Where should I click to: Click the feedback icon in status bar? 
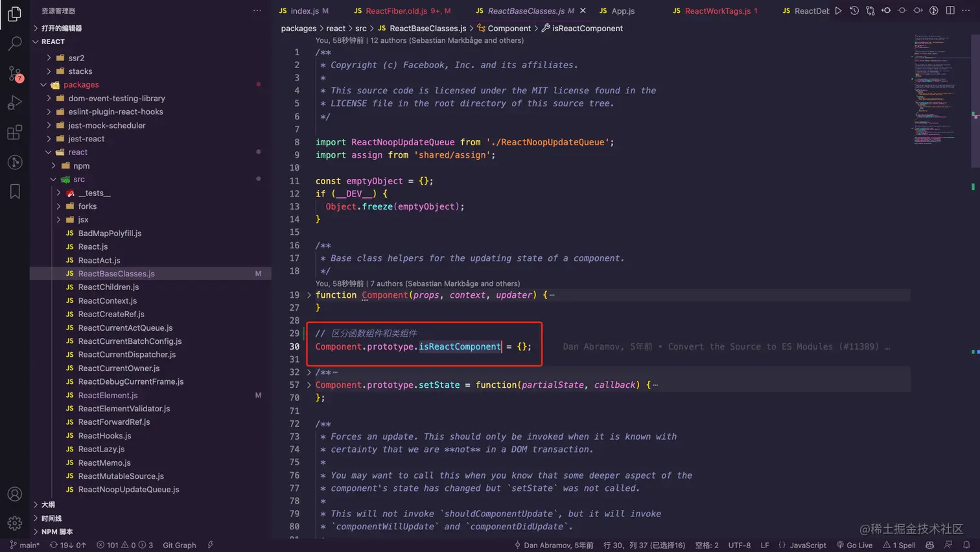(x=948, y=545)
